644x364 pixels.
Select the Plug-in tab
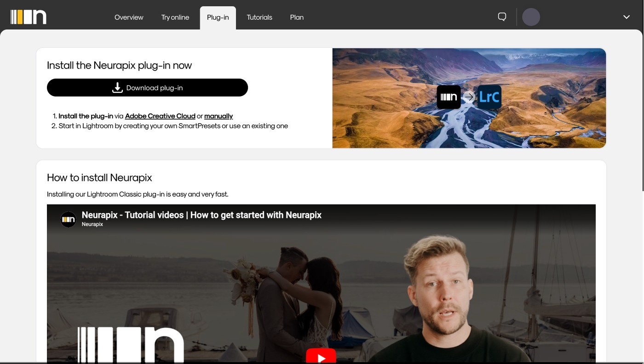218,17
